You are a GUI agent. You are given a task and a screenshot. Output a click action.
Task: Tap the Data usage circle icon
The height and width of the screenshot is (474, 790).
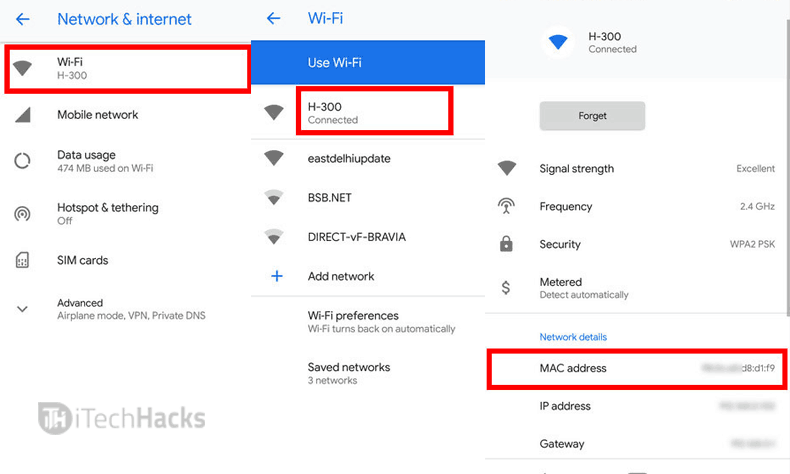[x=22, y=161]
